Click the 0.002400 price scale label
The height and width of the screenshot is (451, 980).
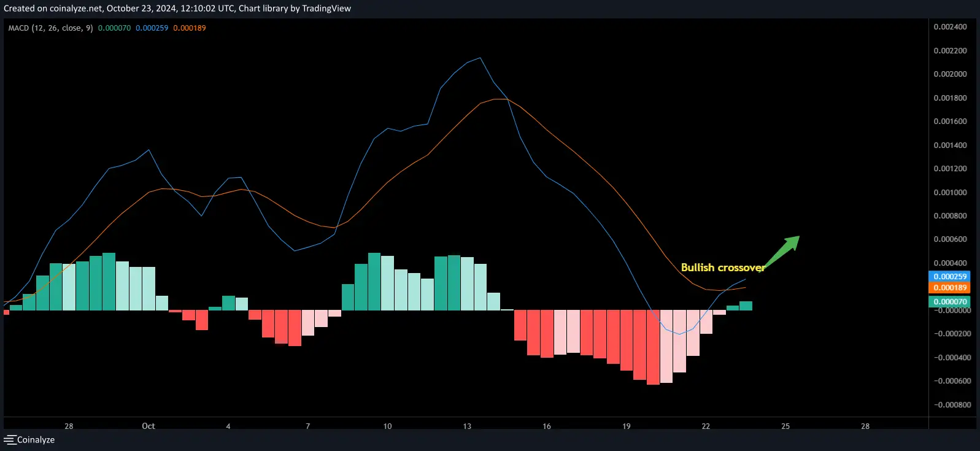click(950, 27)
